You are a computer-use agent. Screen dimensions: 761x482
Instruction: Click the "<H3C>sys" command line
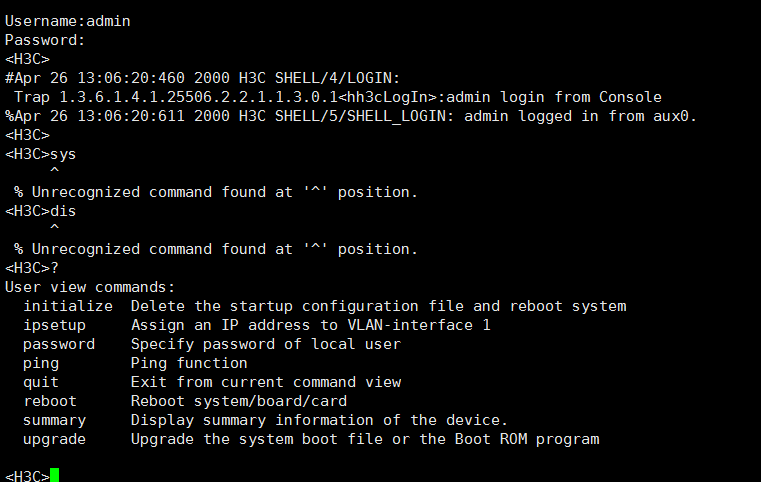click(41, 154)
